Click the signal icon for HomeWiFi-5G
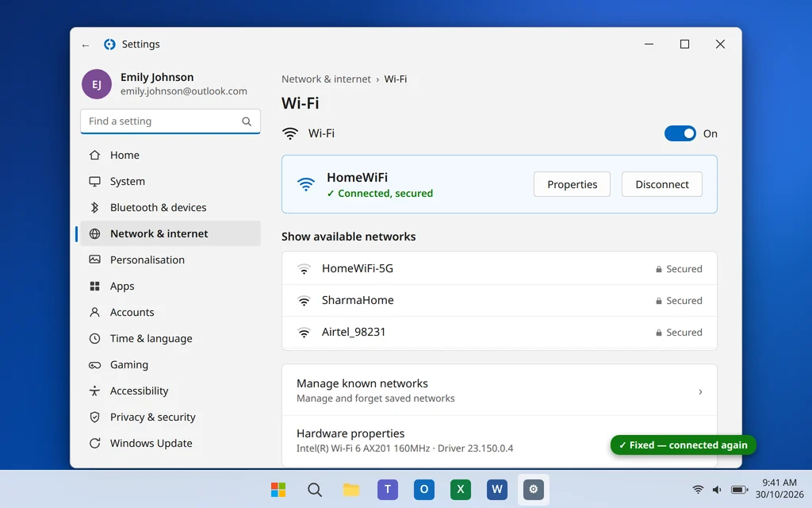Viewport: 812px width, 508px height. 304,269
